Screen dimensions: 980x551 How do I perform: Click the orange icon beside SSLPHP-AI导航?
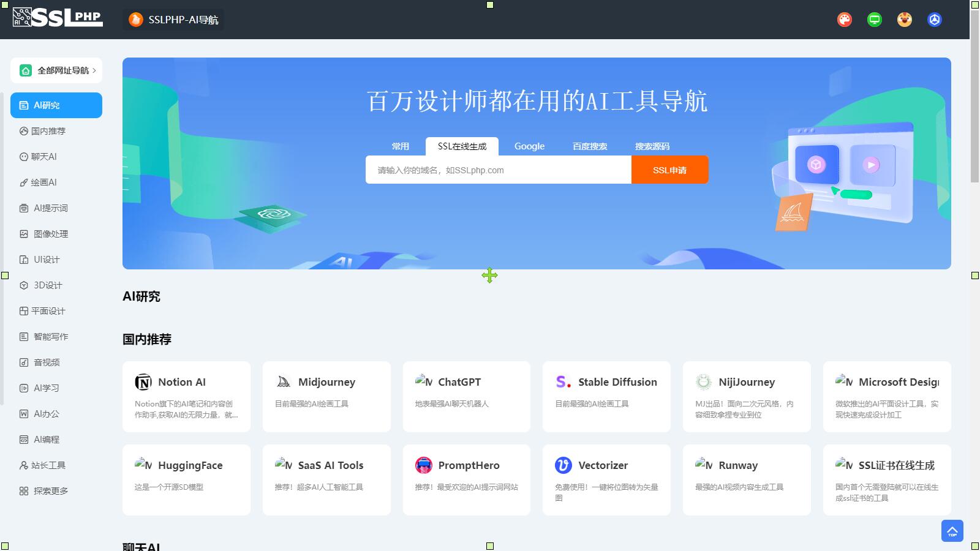[x=135, y=20]
